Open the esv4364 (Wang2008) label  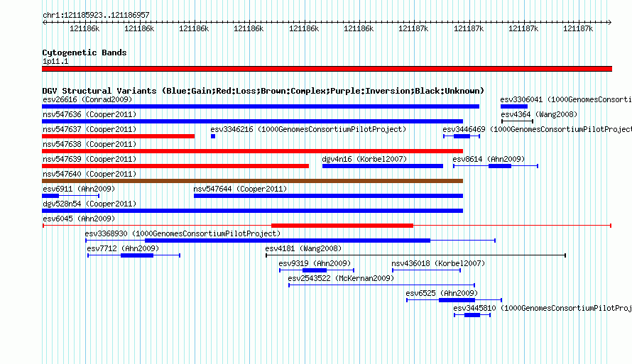(539, 114)
